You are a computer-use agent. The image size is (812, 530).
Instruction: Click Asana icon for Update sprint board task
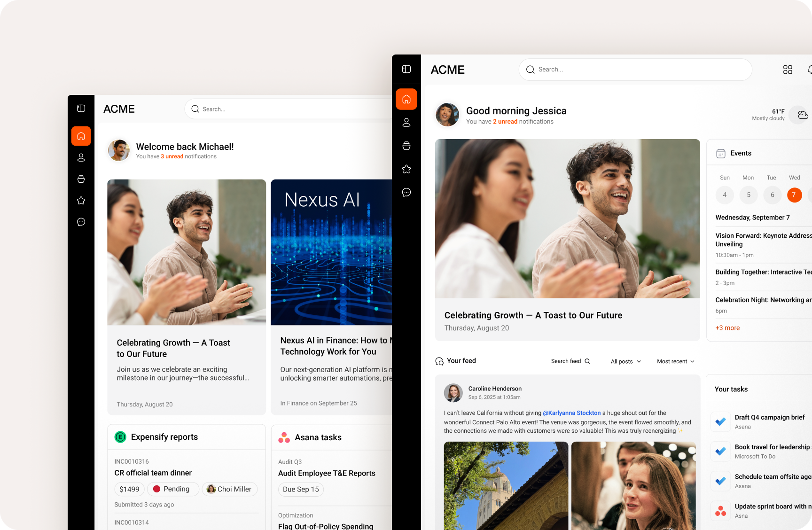tap(720, 511)
